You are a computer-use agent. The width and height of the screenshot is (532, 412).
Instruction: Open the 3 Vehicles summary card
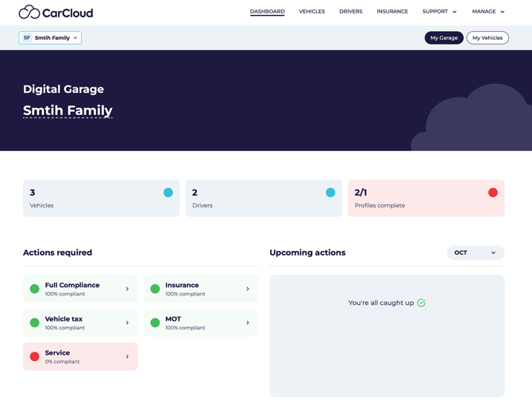coord(101,198)
